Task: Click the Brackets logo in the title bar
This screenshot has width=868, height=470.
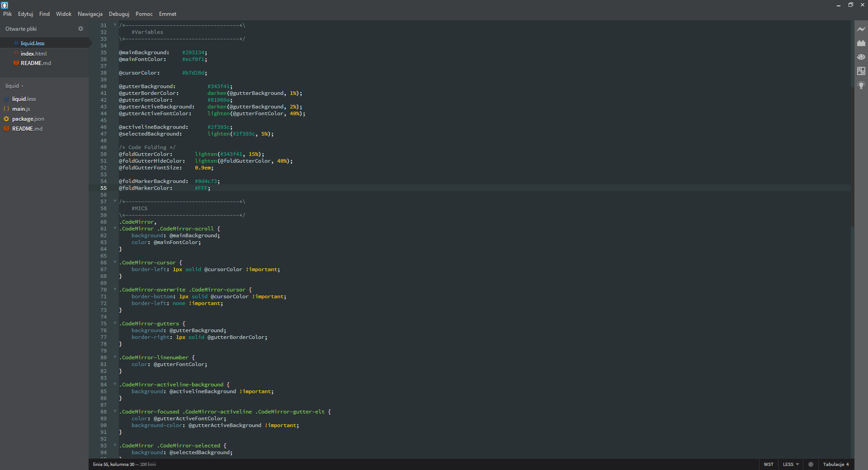Action: click(x=5, y=5)
